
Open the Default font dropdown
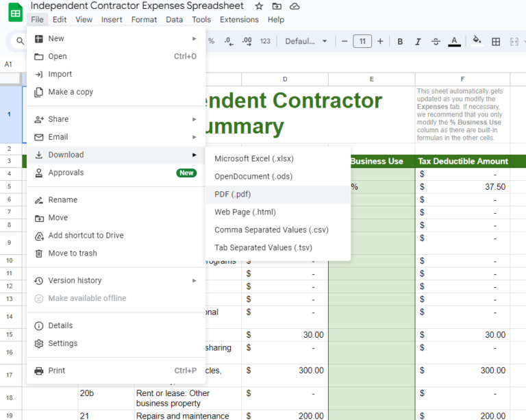pyautogui.click(x=306, y=41)
